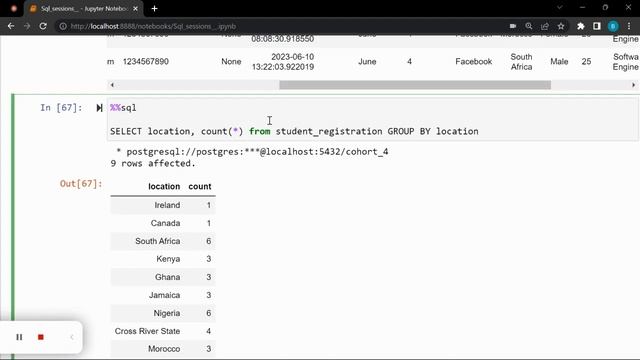Bookmark this notebook with the star
Screen dimensions: 640x360
[561, 26]
